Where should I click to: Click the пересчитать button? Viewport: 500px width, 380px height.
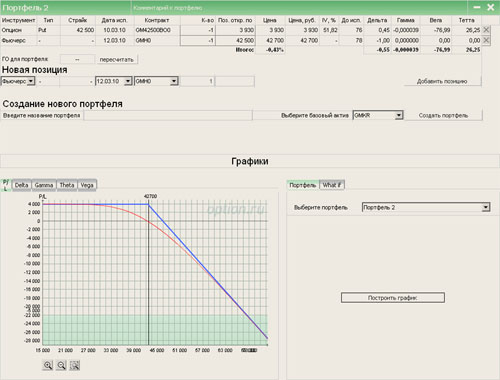click(117, 60)
